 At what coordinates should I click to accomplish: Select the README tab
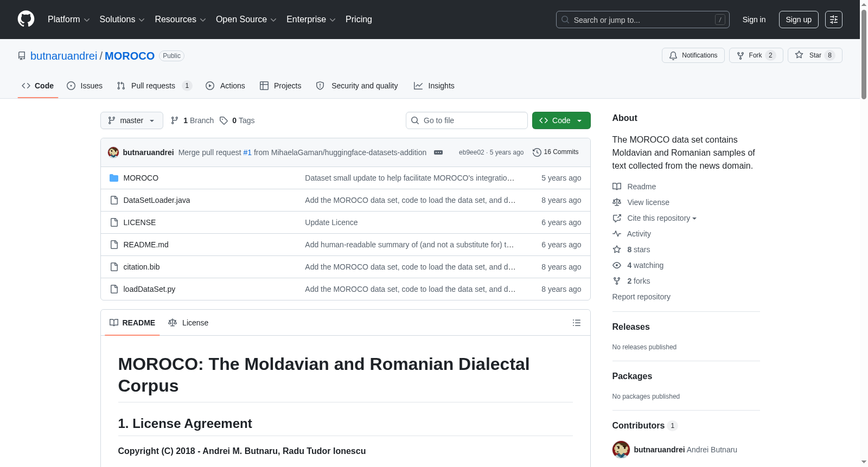point(132,323)
